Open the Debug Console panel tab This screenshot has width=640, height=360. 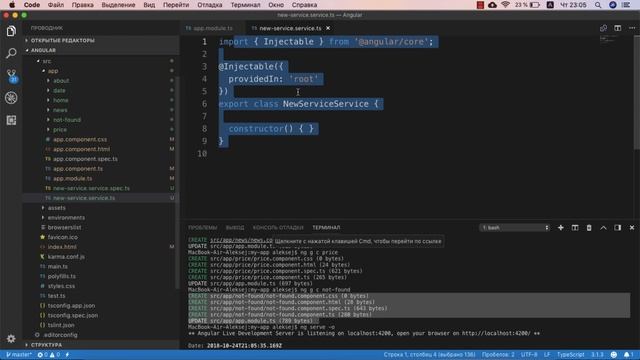[278, 228]
